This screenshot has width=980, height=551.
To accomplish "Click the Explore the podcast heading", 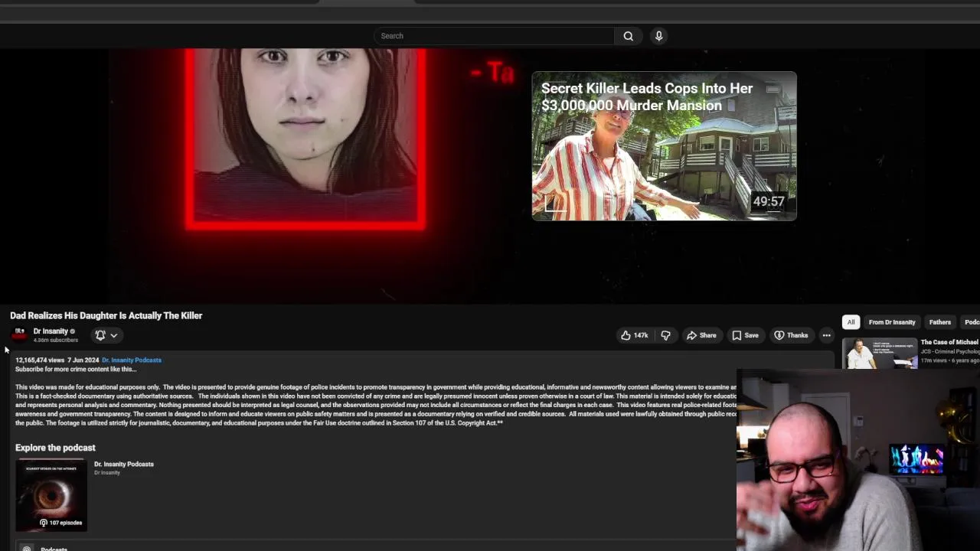I will pos(55,448).
